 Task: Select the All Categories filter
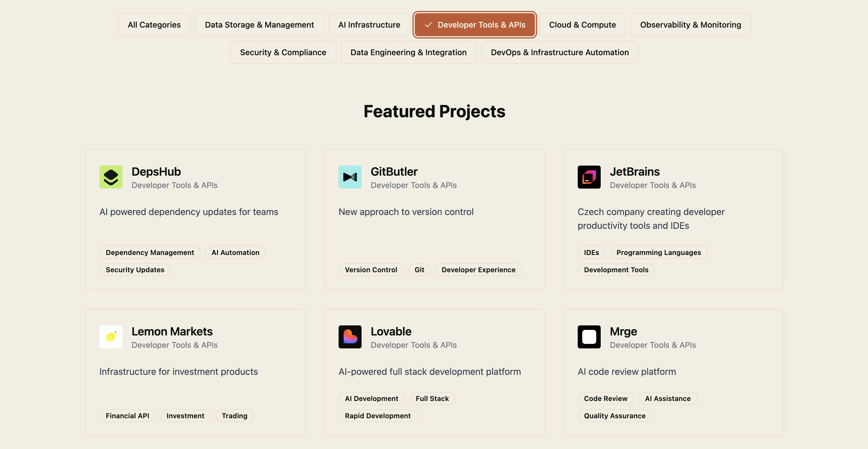click(x=154, y=25)
